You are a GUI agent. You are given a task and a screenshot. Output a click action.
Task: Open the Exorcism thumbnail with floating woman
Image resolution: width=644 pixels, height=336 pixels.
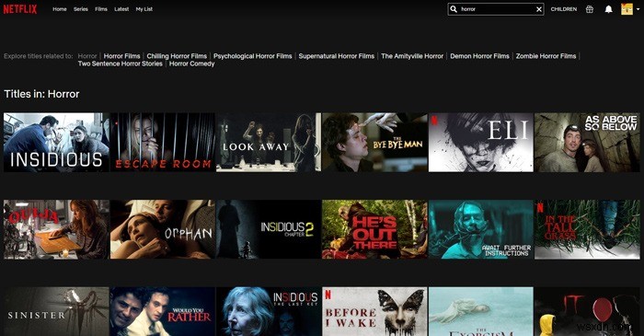tap(481, 311)
